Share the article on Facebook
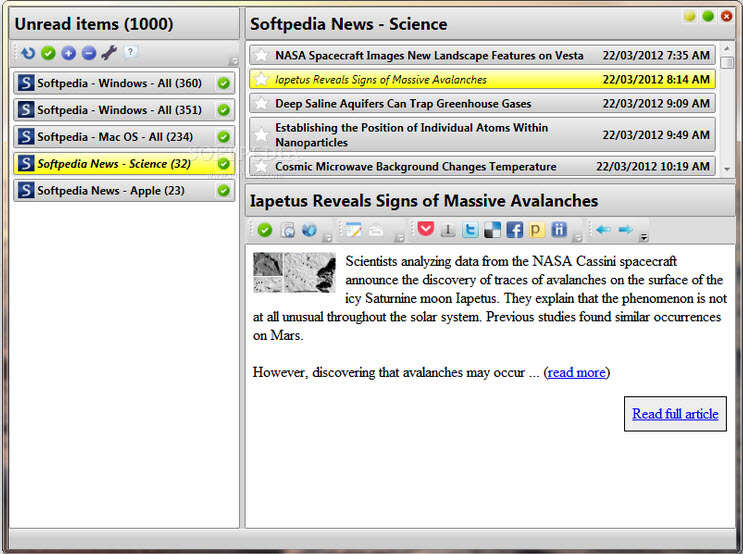This screenshot has width=743, height=554. (514, 231)
